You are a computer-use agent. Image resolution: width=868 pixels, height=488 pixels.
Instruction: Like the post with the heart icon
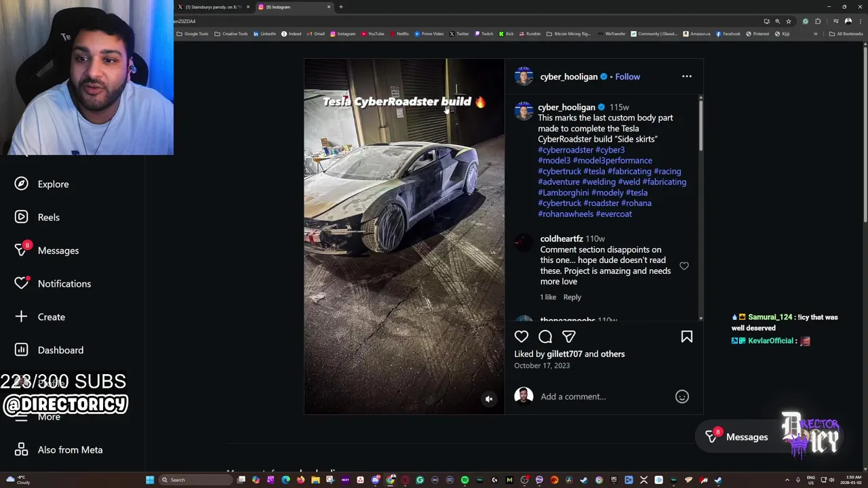coord(521,336)
